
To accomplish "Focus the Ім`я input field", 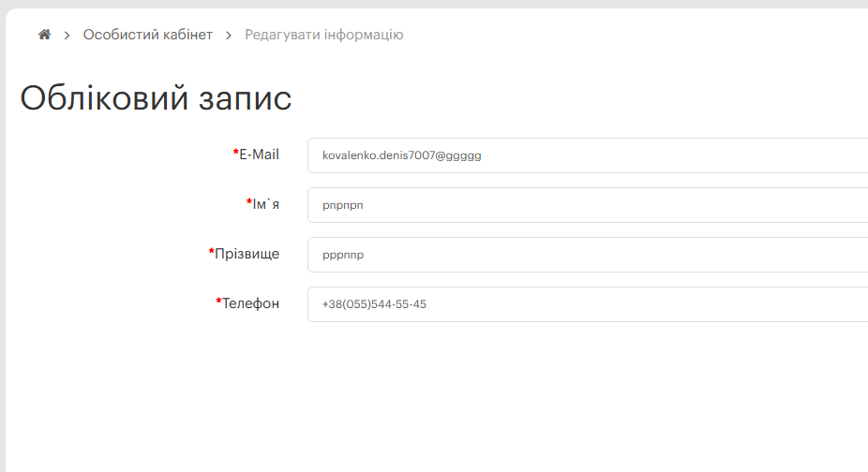I will (587, 205).
